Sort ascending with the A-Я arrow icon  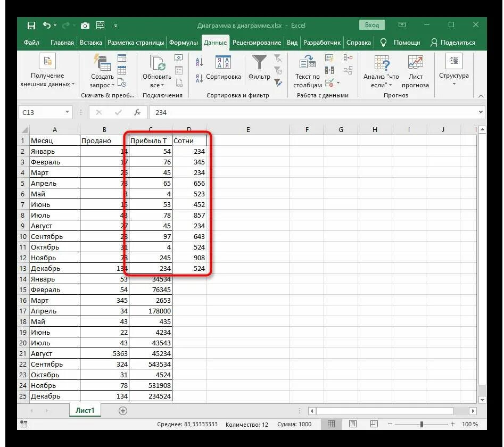[199, 62]
